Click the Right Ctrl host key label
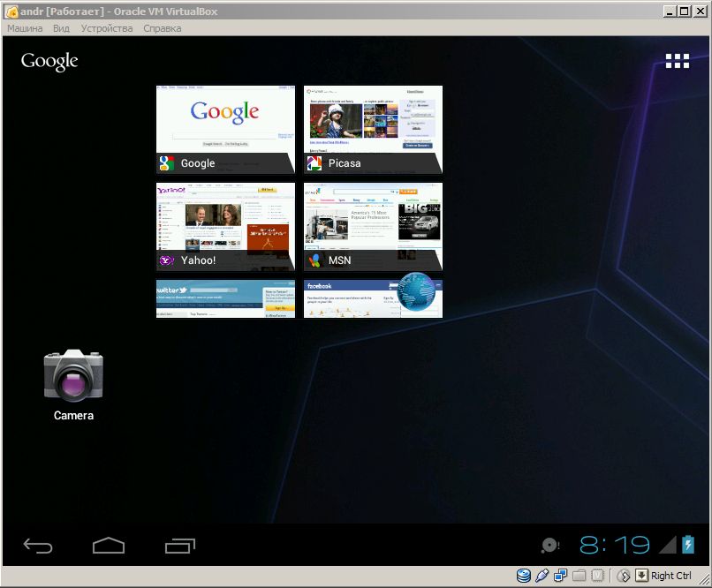The height and width of the screenshot is (588, 712). 671,576
